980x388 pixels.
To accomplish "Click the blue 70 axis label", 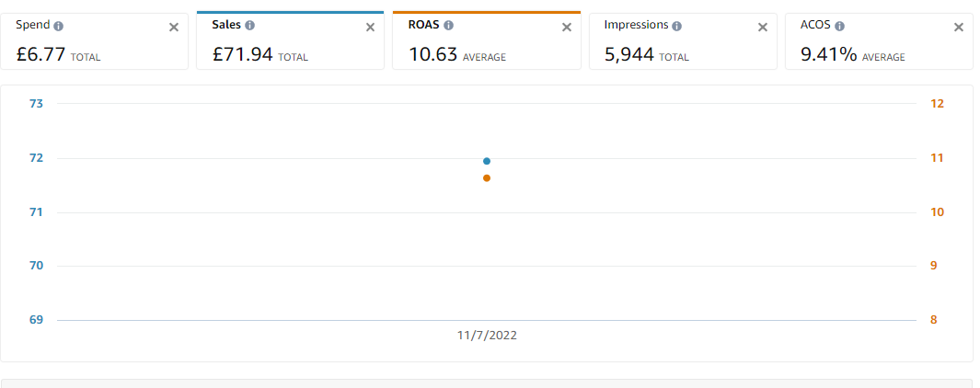I will [36, 266].
